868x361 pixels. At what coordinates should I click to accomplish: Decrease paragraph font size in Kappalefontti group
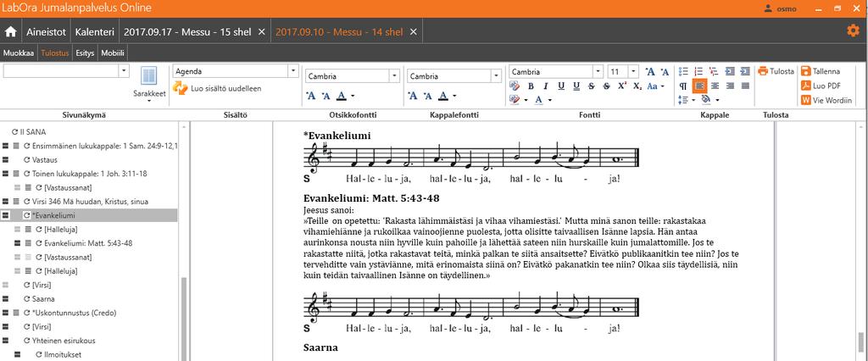point(427,97)
